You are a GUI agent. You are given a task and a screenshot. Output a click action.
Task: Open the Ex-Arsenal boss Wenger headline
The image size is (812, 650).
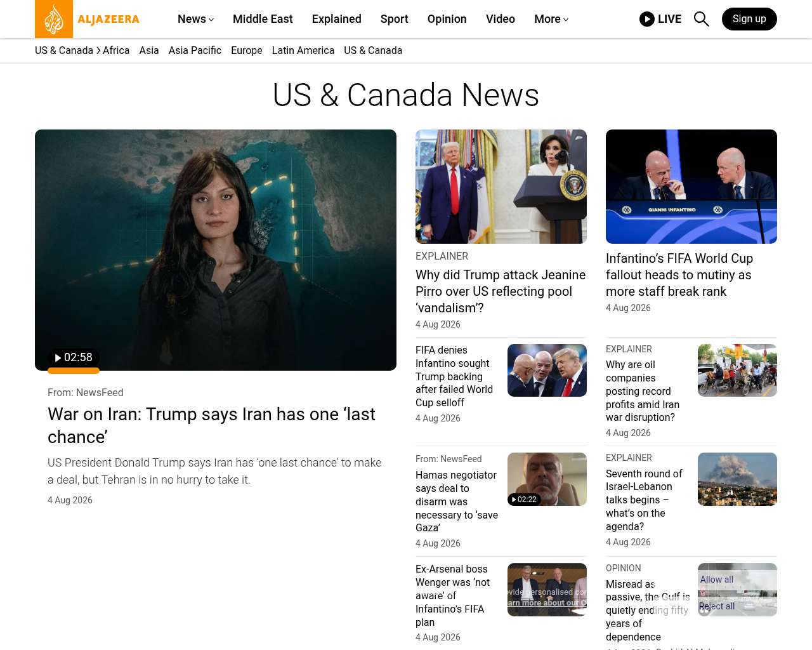(x=453, y=595)
